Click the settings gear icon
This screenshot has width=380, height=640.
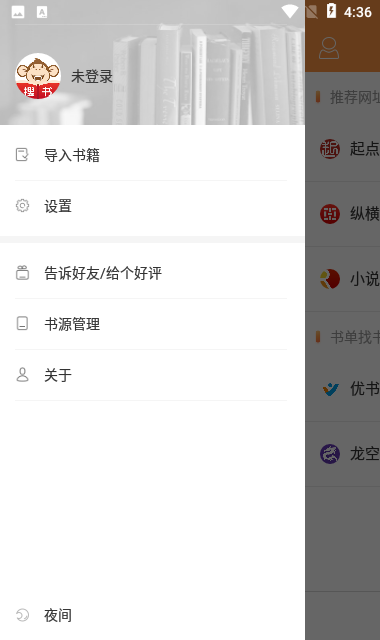(x=22, y=205)
